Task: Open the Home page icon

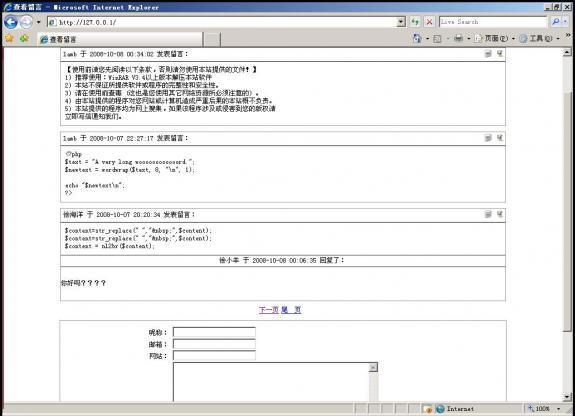Action: point(417,39)
